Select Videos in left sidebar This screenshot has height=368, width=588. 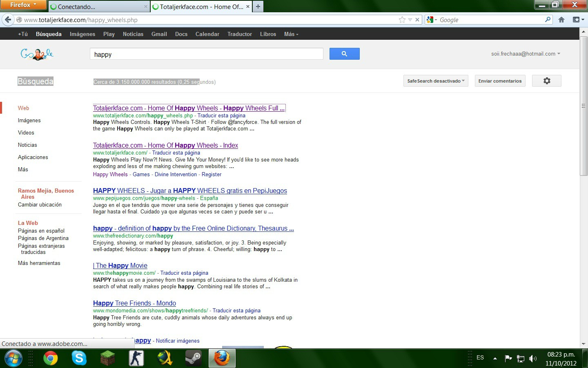(x=26, y=132)
